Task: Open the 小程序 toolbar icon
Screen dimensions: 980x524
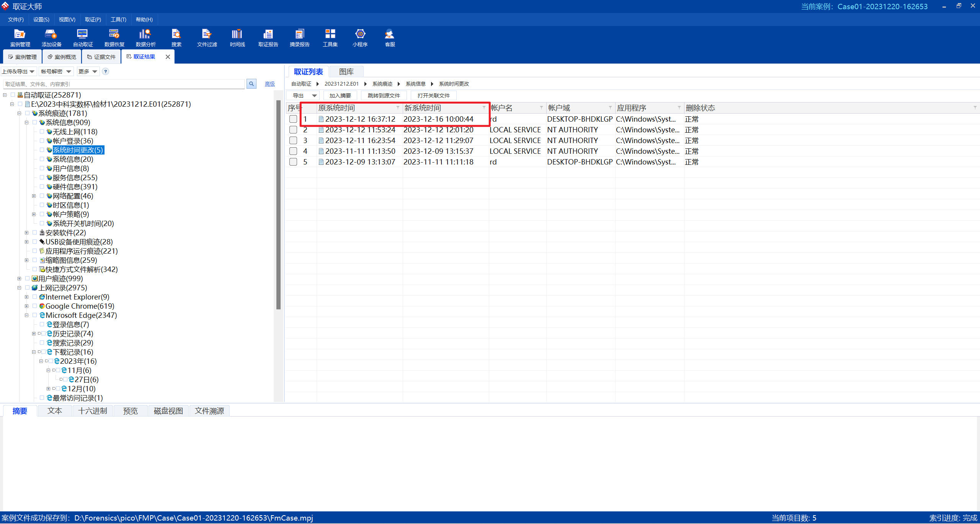Action: [360, 38]
